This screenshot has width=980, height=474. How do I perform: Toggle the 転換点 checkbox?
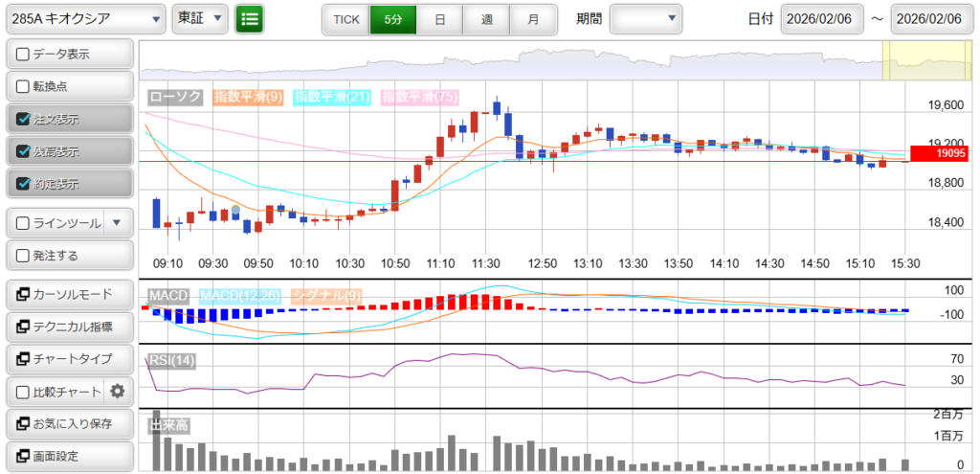coord(23,86)
